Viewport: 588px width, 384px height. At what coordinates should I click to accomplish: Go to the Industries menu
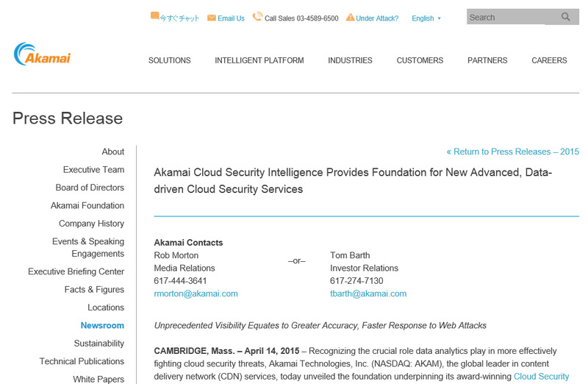click(350, 60)
